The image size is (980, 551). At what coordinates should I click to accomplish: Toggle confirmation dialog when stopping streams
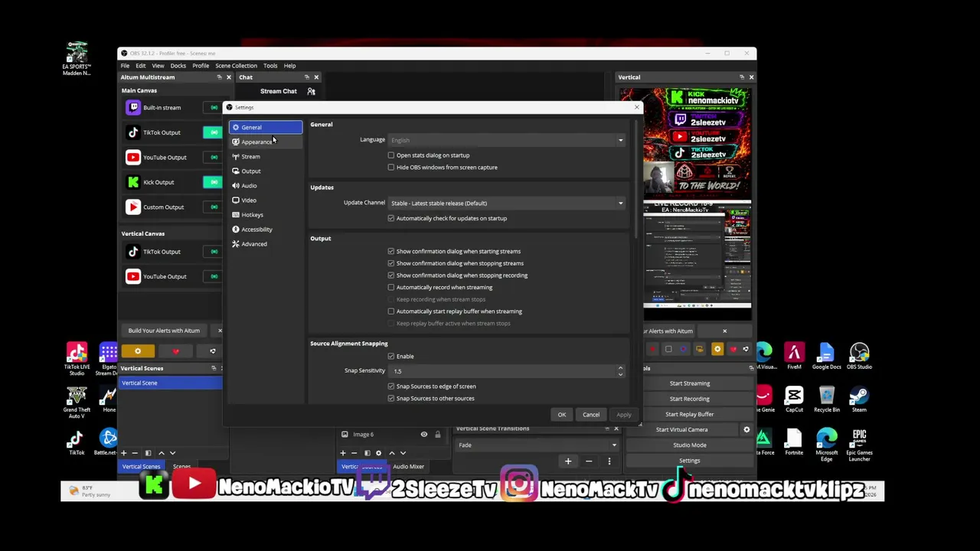pos(391,263)
